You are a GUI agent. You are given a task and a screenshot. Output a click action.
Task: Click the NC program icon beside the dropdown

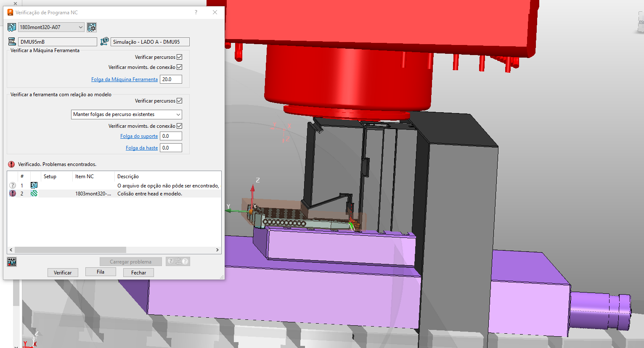pyautogui.click(x=11, y=27)
